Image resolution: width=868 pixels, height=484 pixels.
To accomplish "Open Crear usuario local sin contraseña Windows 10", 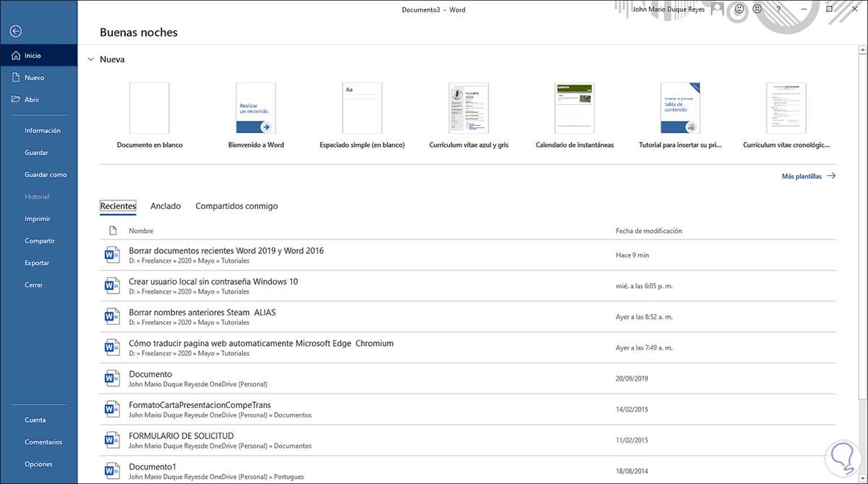I will (x=467, y=286).
